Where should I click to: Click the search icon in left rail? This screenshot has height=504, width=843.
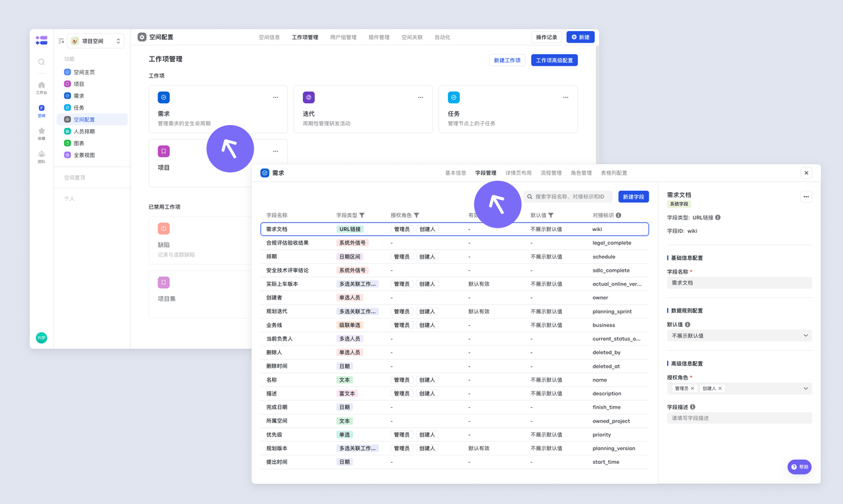[x=41, y=62]
